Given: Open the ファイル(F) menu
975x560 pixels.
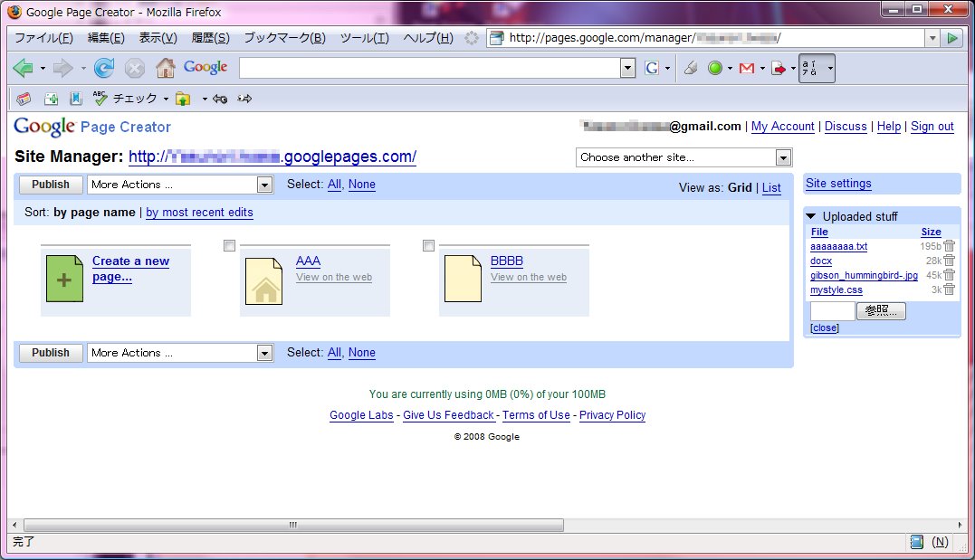Looking at the screenshot, I should [x=43, y=38].
